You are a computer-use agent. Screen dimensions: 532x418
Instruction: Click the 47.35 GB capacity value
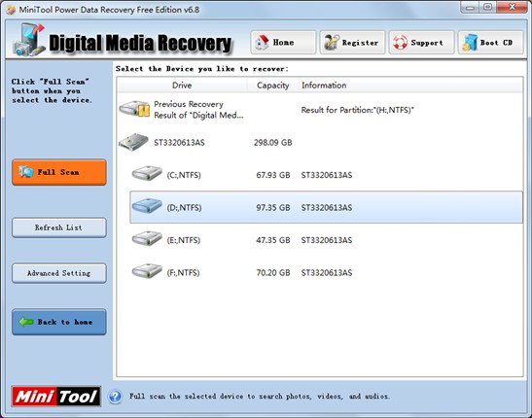(273, 240)
